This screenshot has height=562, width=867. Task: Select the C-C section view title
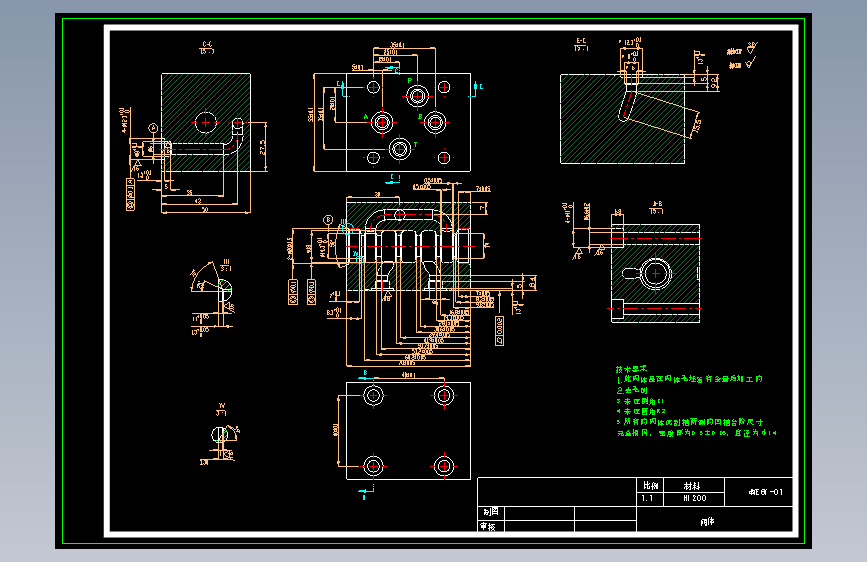coord(207,48)
